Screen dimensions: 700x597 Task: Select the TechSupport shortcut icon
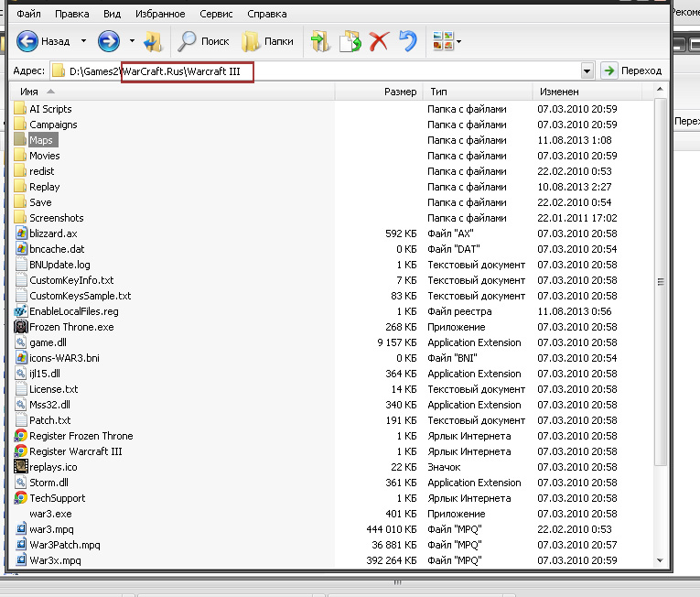[21, 497]
